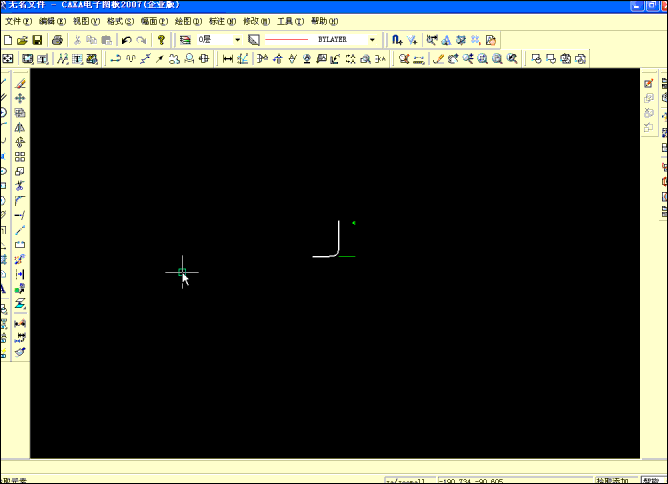The image size is (668, 484).
Task: Open the 格式 (Format) menu
Action: [x=121, y=21]
